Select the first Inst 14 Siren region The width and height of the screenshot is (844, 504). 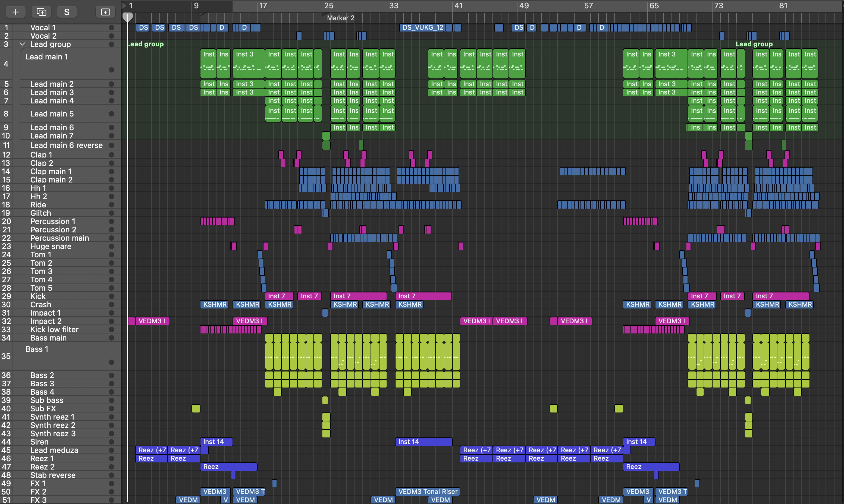pyautogui.click(x=216, y=442)
